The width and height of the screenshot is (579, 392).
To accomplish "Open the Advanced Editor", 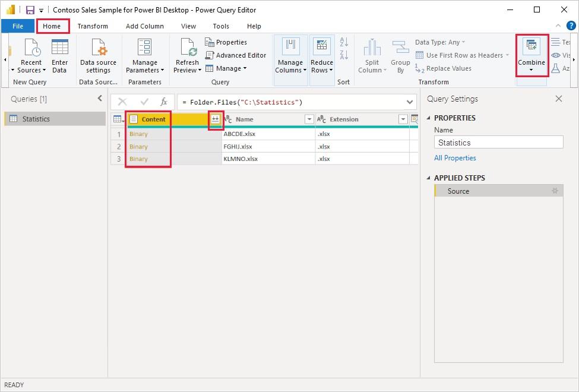I will [236, 55].
